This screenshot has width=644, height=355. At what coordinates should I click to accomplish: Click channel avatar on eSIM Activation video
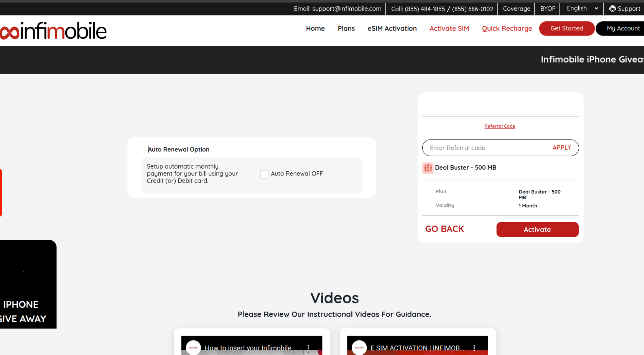tap(359, 347)
